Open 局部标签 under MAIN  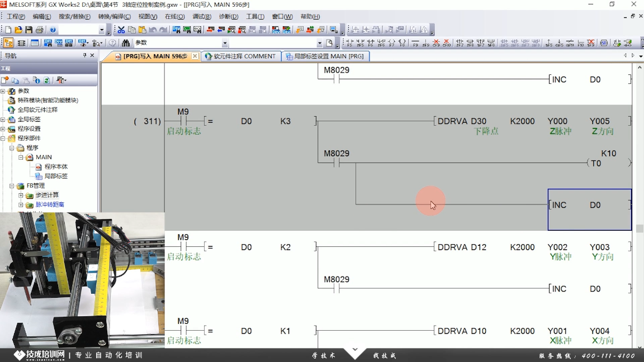click(x=56, y=176)
